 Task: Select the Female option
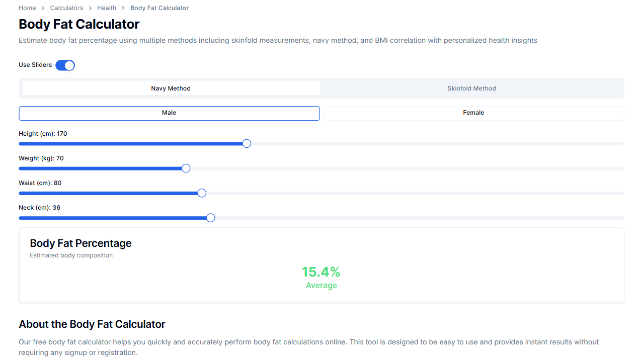click(473, 113)
